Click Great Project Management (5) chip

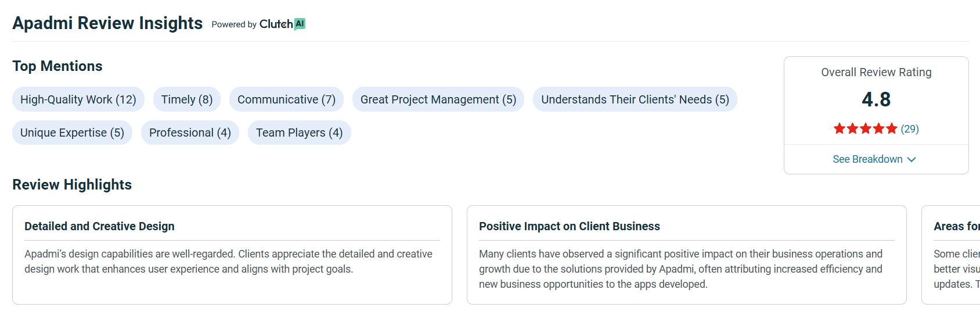pos(438,99)
